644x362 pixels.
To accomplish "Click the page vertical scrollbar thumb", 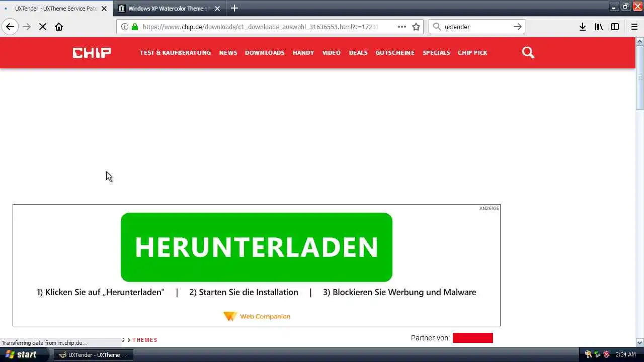I will tap(640, 77).
